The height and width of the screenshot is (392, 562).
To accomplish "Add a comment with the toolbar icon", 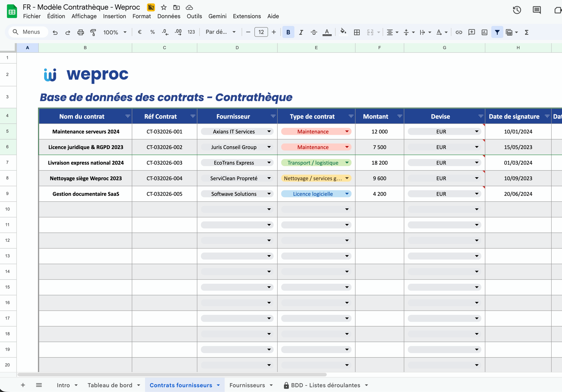I will (x=471, y=32).
